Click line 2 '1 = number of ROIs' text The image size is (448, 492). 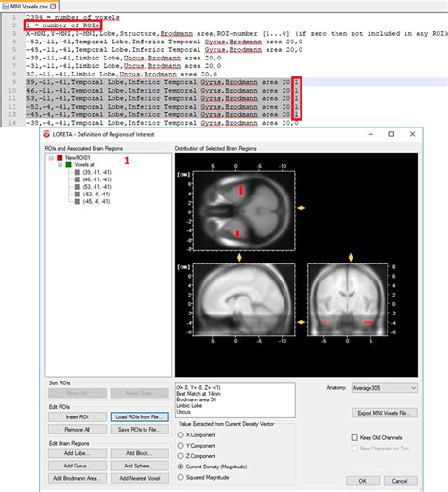point(63,25)
